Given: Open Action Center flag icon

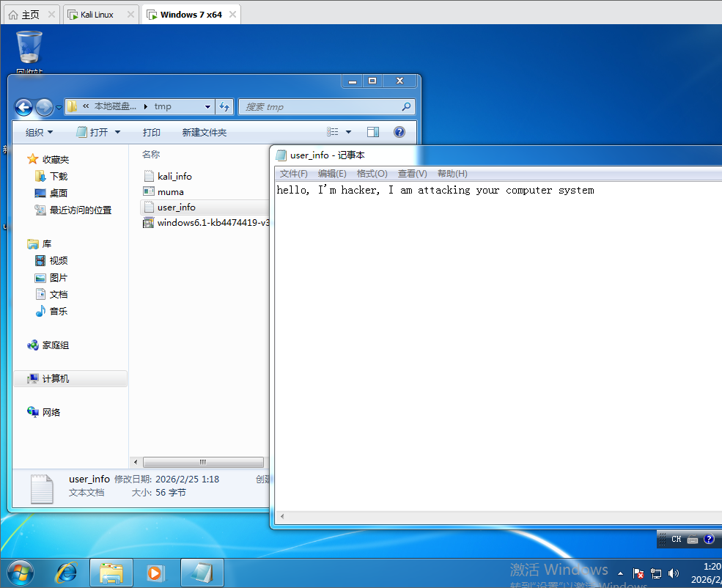Looking at the screenshot, I should pyautogui.click(x=638, y=573).
